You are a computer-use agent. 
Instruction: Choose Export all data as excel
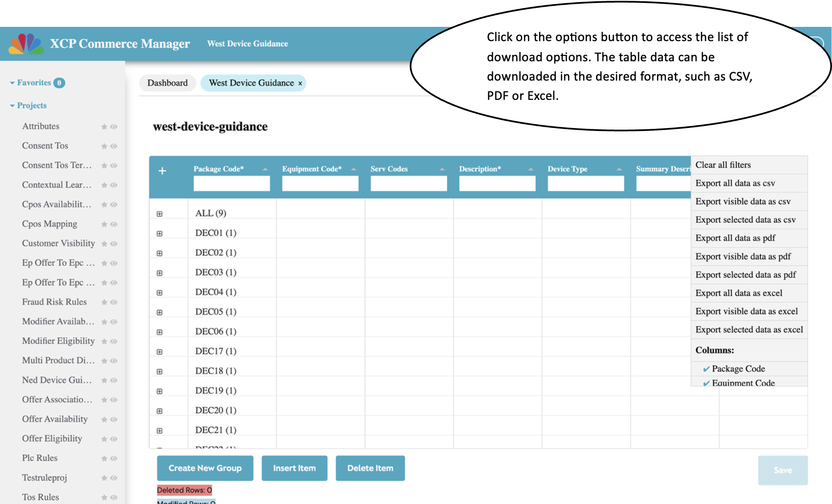tap(749, 293)
